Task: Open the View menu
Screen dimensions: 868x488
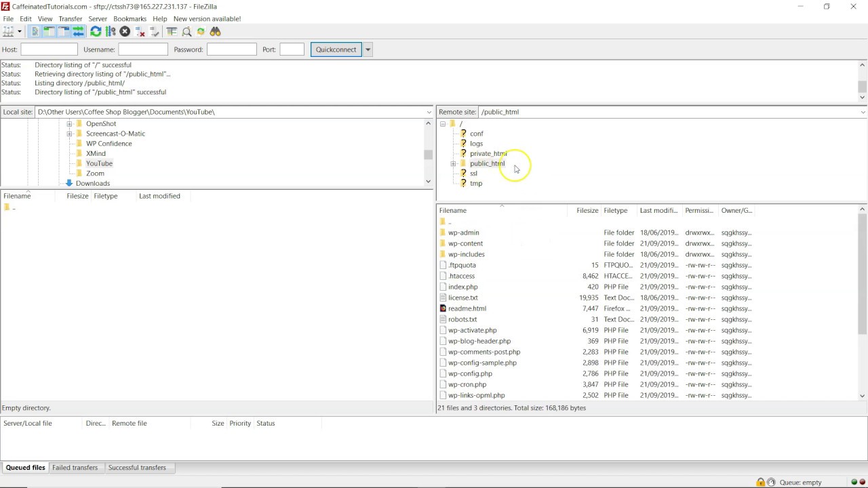Action: 45,19
